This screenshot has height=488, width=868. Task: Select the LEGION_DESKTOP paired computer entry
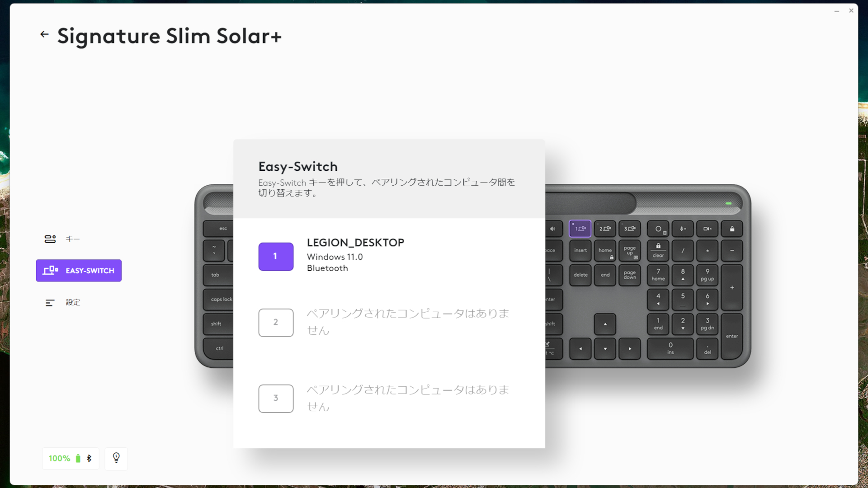355,254
